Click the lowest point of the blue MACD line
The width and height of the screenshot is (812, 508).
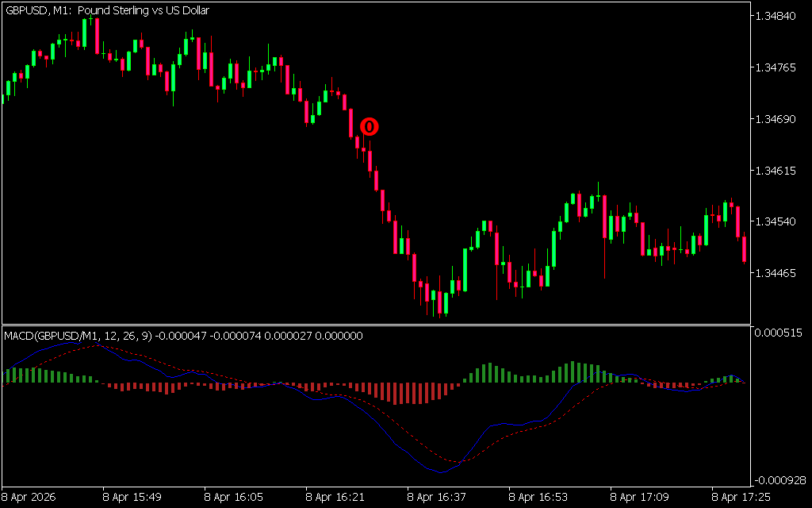click(x=441, y=472)
